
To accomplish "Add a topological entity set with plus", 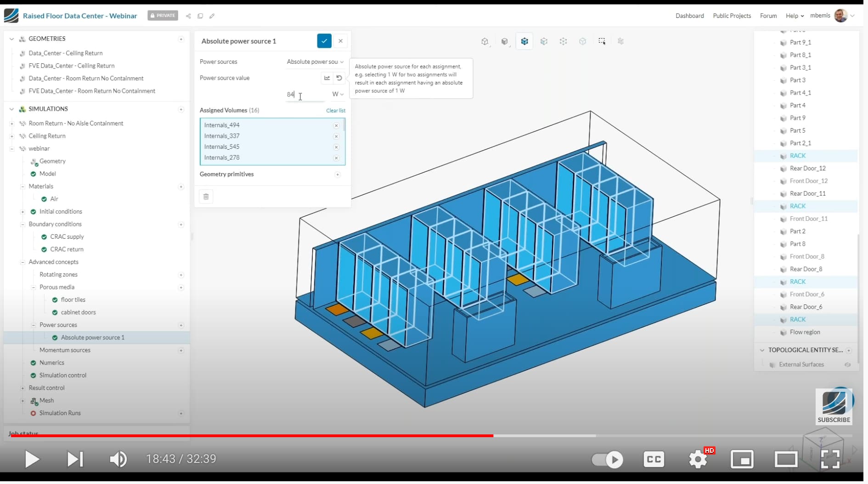I will pyautogui.click(x=849, y=350).
